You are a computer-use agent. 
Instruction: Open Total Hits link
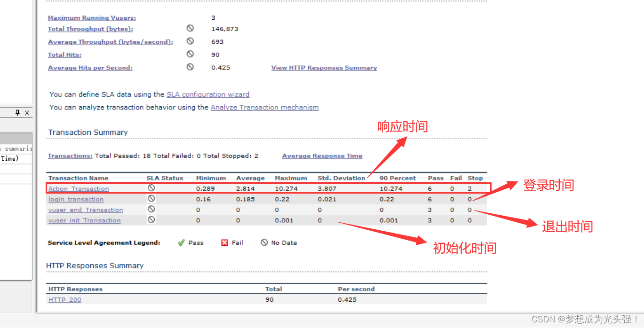coord(64,55)
